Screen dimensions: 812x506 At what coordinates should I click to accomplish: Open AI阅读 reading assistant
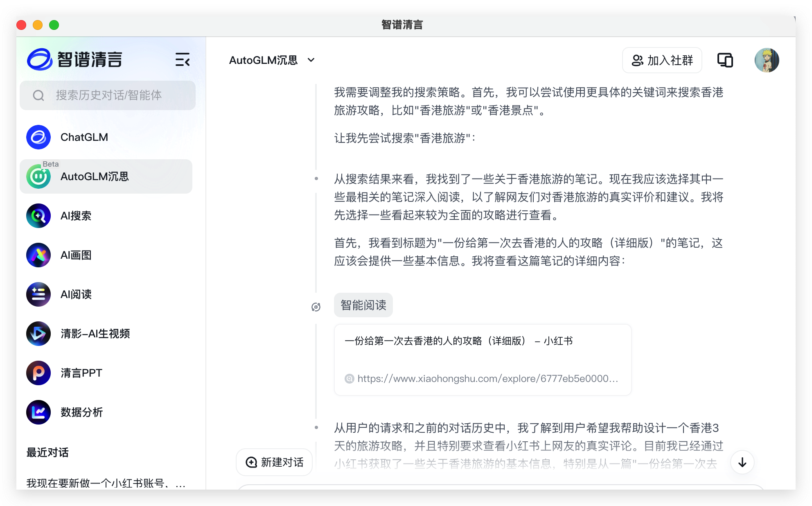click(76, 294)
